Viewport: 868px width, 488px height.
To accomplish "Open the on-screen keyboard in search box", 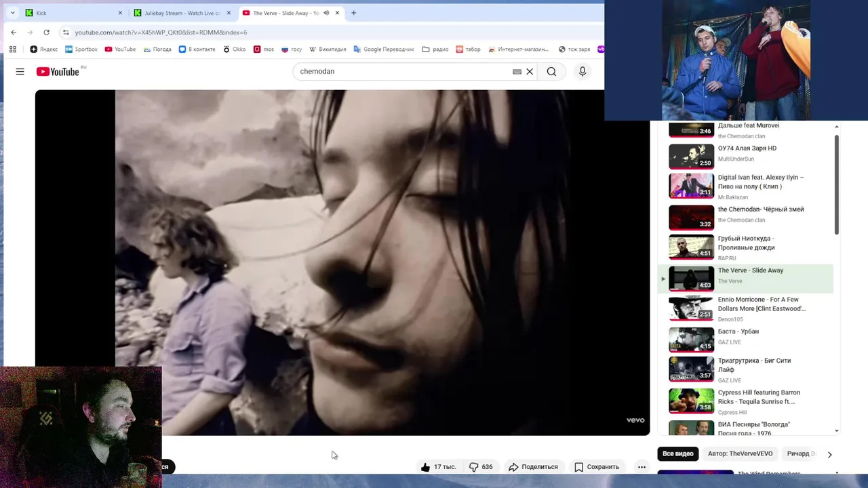I will point(517,71).
